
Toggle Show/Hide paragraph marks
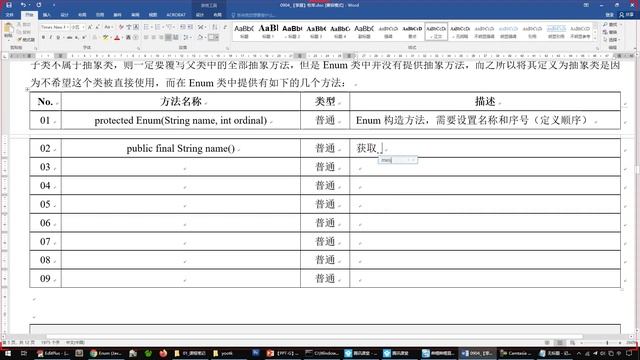[x=225, y=27]
